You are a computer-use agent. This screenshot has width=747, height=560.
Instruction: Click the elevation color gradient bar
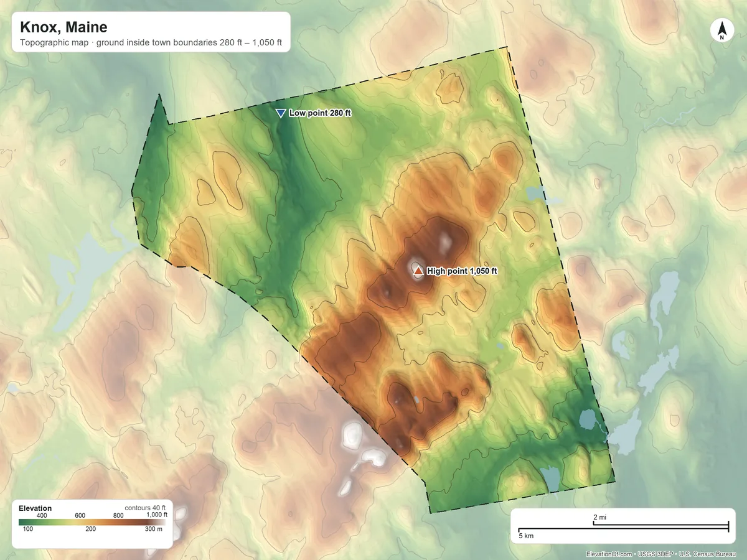tap(93, 522)
